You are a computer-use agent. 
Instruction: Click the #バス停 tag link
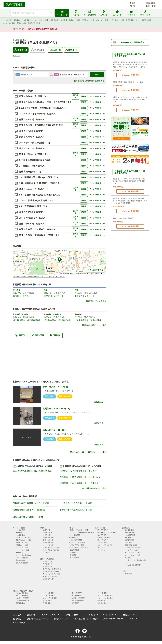pyautogui.click(x=16, y=56)
